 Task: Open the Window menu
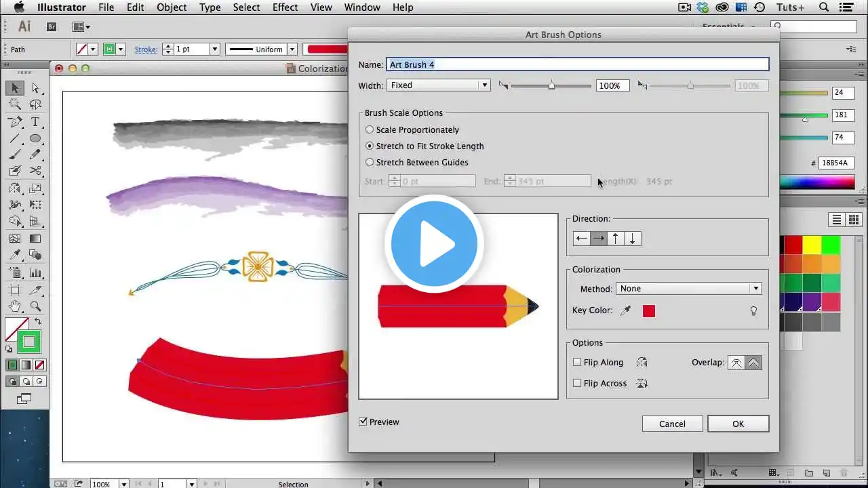(x=362, y=7)
